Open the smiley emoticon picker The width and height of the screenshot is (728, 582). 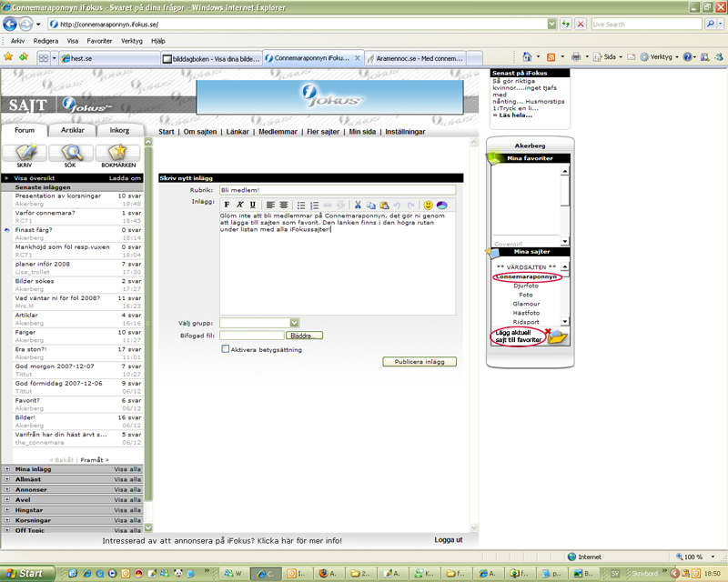point(428,205)
